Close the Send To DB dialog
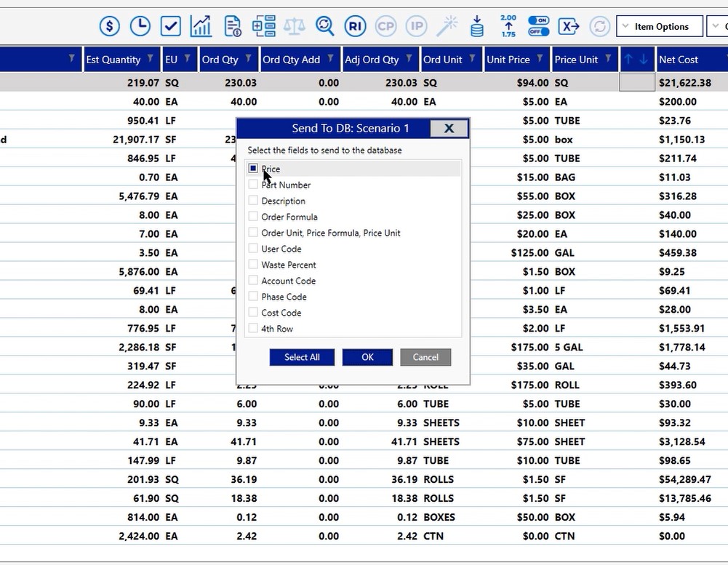The width and height of the screenshot is (728, 565). (449, 129)
